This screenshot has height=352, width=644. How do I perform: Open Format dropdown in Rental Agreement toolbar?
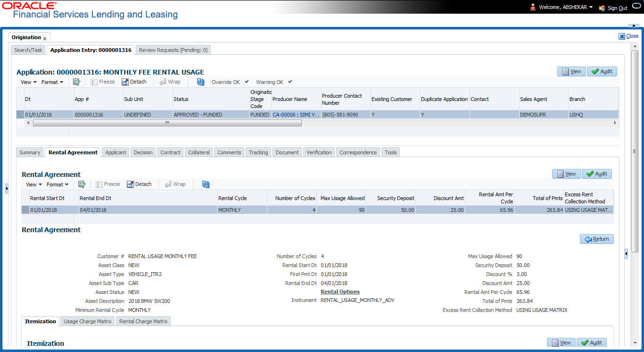58,184
